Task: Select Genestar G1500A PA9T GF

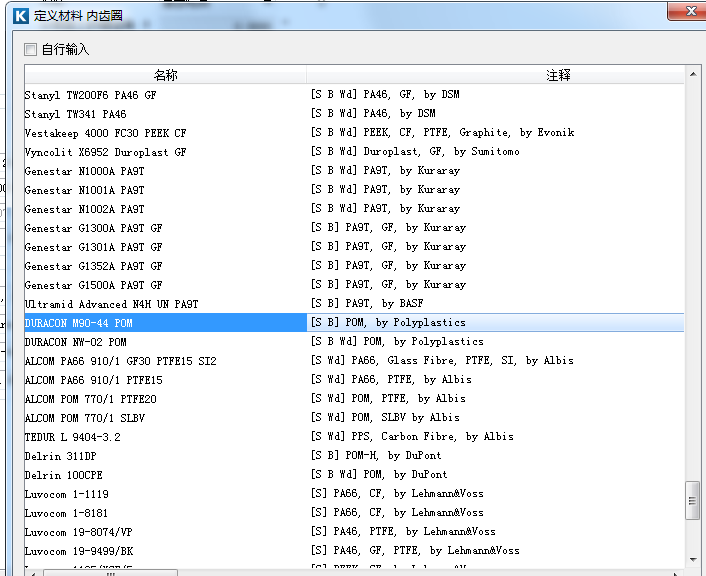Action: click(x=94, y=285)
